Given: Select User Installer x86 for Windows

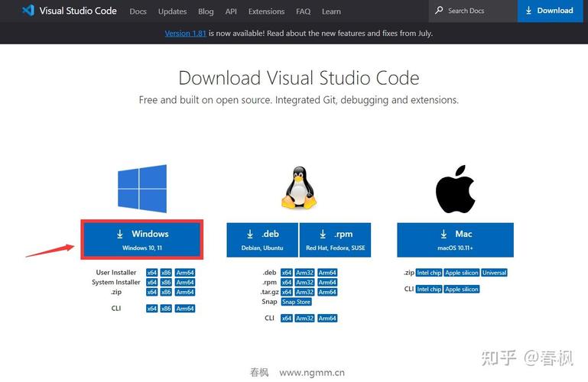Looking at the screenshot, I should click(166, 273).
